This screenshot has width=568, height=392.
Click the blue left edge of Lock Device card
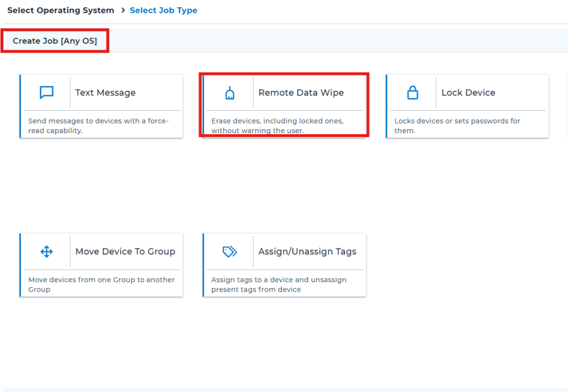pyautogui.click(x=387, y=106)
